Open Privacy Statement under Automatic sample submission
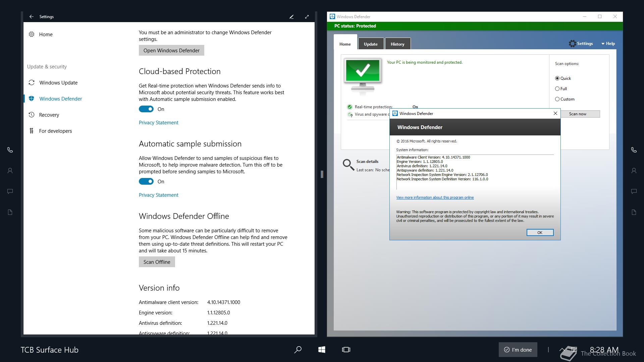Screen dimensions: 644x362 [159, 195]
